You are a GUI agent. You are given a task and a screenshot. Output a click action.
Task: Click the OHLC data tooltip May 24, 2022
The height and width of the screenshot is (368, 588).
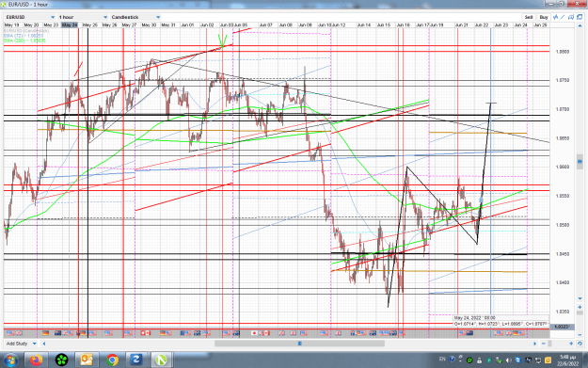tap(501, 321)
